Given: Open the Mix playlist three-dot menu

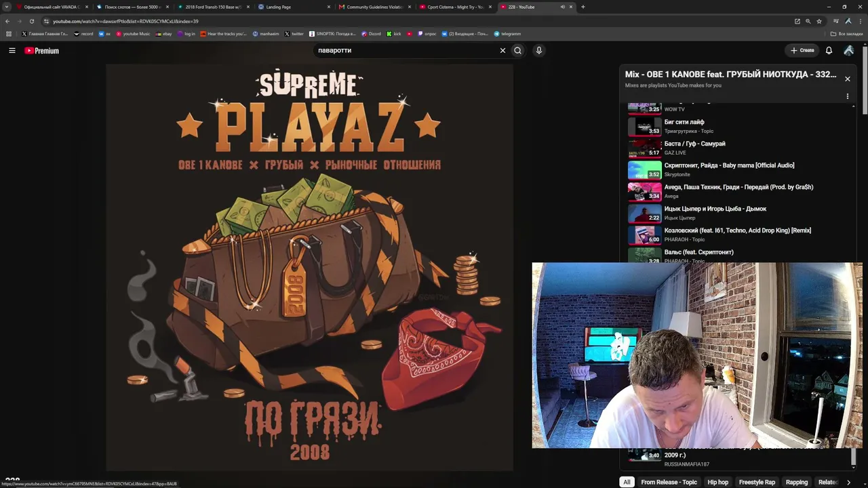Looking at the screenshot, I should 847,96.
